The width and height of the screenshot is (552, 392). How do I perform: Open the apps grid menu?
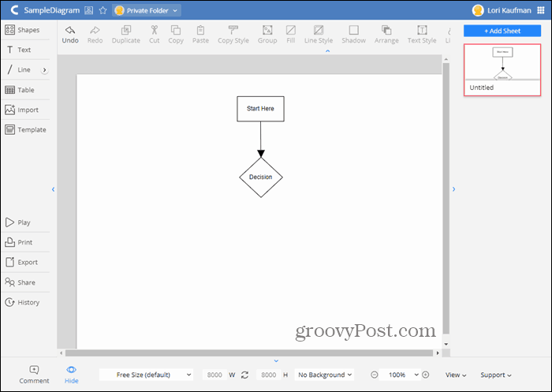(541, 10)
